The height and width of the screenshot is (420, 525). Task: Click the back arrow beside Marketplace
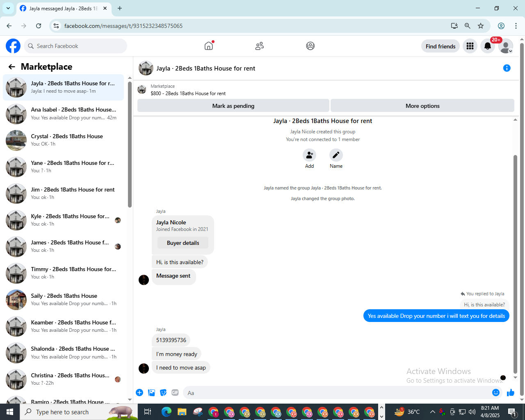point(11,67)
